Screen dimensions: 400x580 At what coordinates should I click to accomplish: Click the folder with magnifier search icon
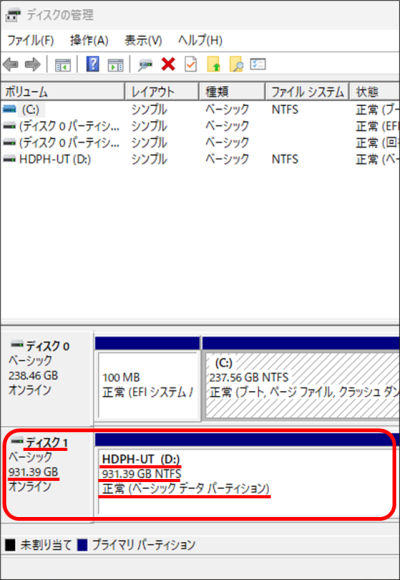(x=236, y=65)
